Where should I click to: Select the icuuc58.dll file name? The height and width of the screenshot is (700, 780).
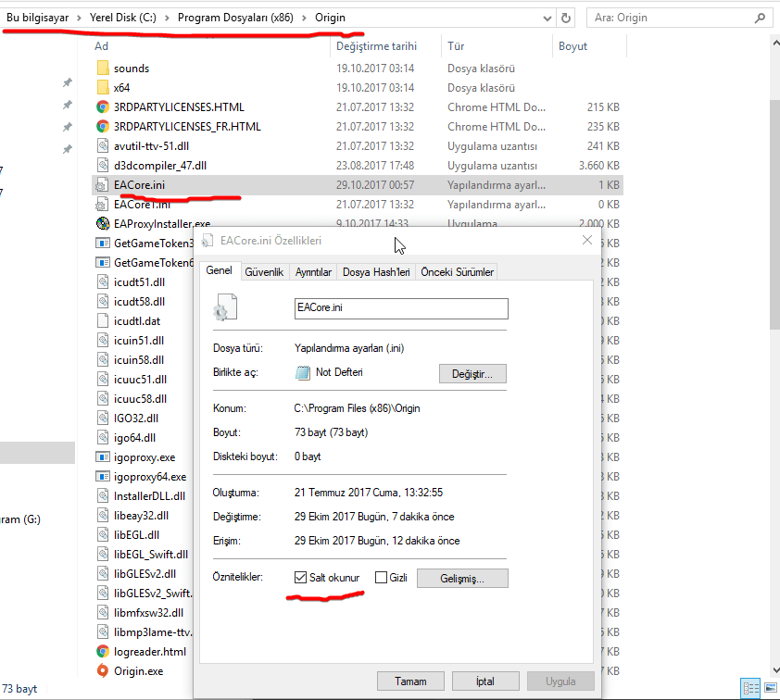point(140,399)
